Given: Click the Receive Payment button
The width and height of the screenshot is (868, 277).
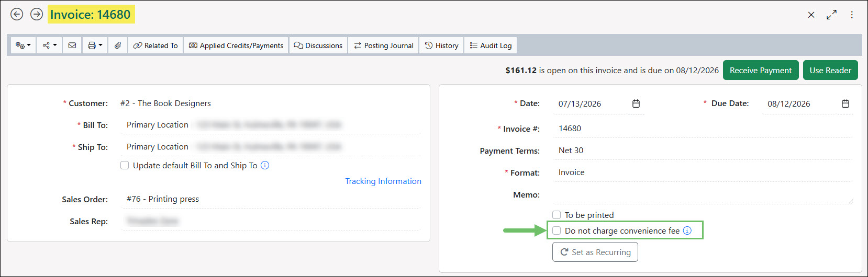Looking at the screenshot, I should (761, 70).
